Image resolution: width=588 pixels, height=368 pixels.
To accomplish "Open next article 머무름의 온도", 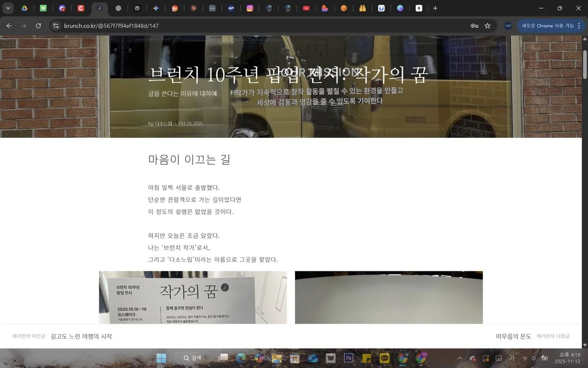I will 513,336.
